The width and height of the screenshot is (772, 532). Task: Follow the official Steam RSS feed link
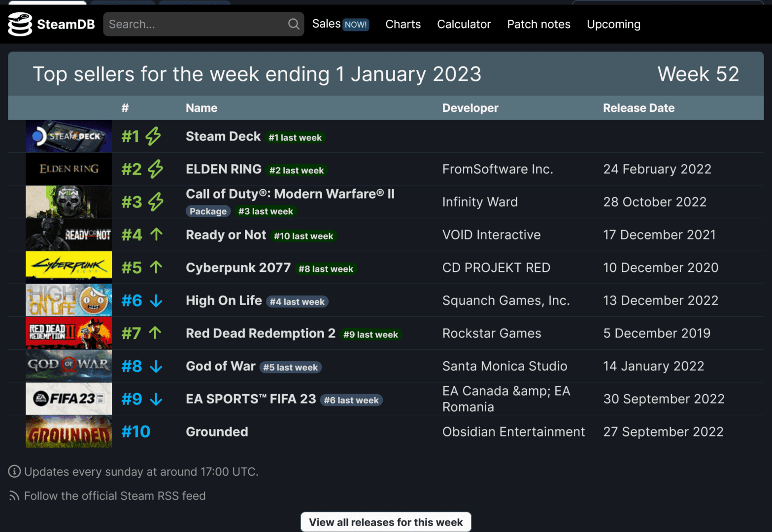coord(115,496)
